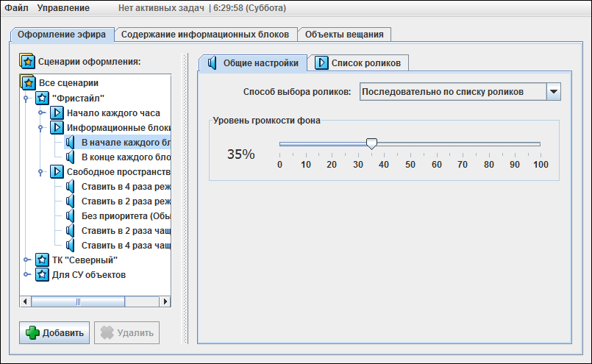Click the horizontal scrollbar thumb of tree
The height and width of the screenshot is (364, 592).
(x=78, y=301)
